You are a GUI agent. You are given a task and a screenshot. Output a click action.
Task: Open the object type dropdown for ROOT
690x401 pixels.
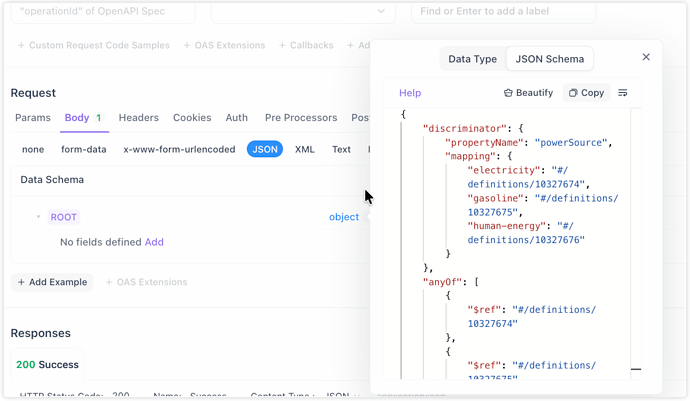[x=343, y=217]
